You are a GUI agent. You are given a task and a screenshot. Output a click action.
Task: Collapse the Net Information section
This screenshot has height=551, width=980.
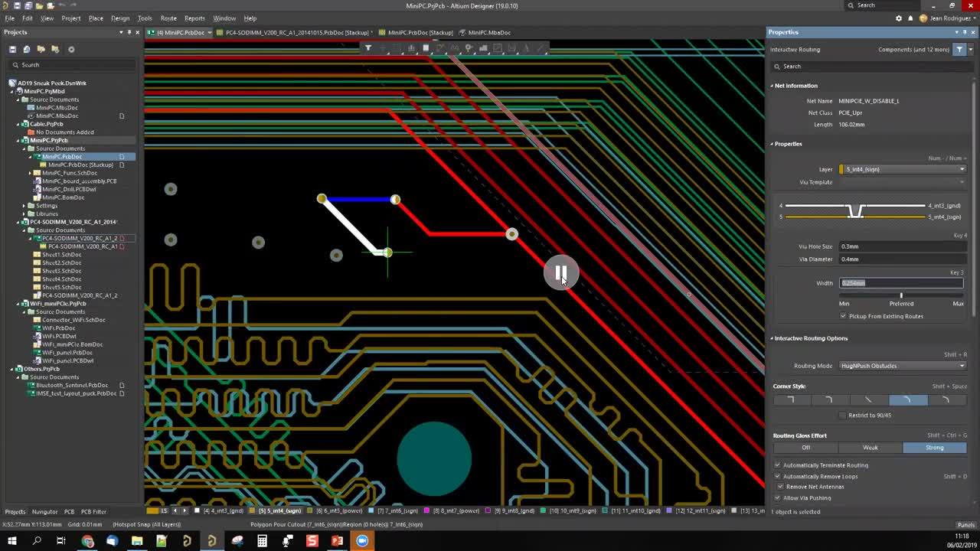772,86
